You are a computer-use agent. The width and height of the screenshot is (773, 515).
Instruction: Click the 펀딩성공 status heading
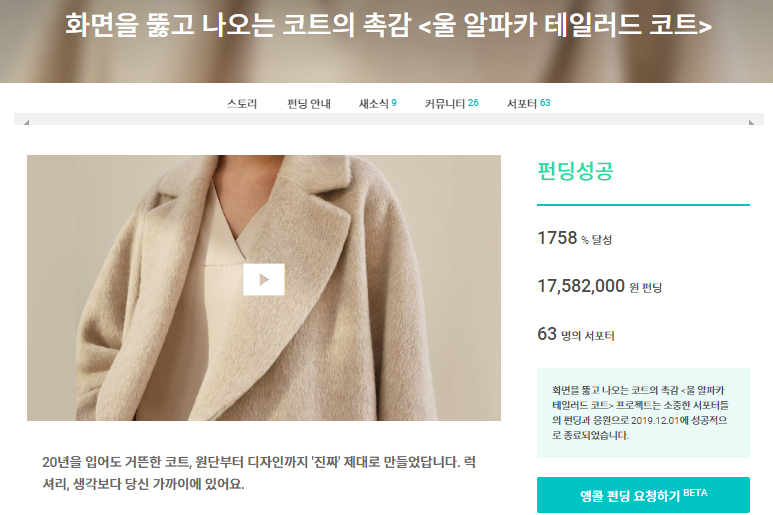pyautogui.click(x=575, y=171)
